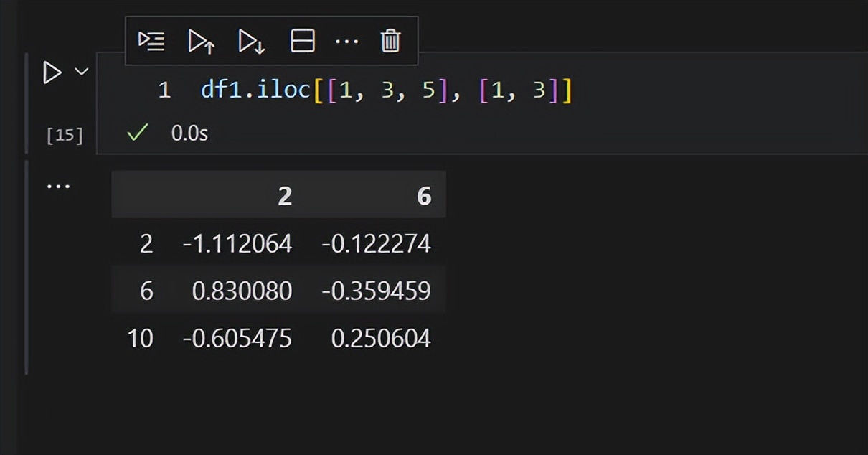Select cell value 0.250604
The height and width of the screenshot is (455, 868).
(x=381, y=338)
